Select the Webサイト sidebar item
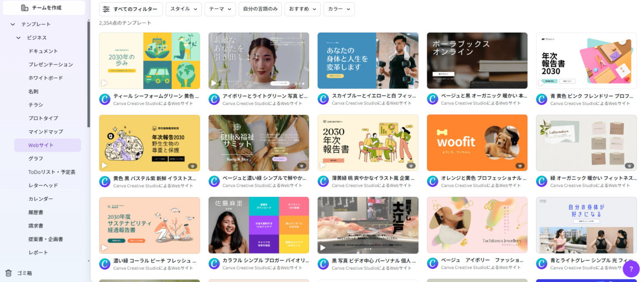 (47, 145)
